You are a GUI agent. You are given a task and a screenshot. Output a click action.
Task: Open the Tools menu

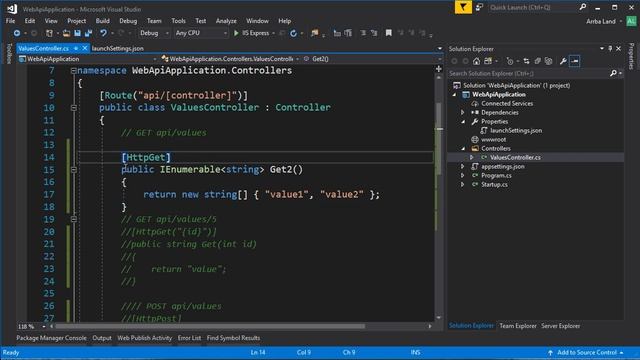[x=178, y=21]
